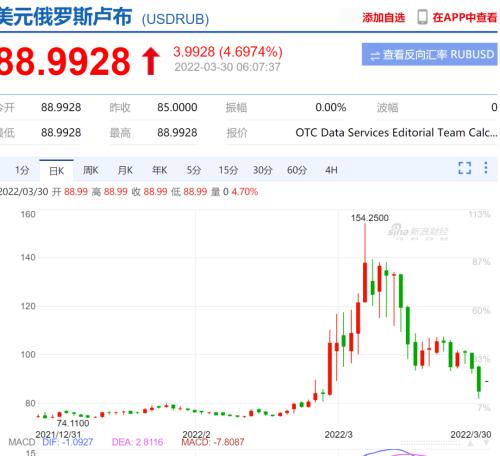Click the 4.70% change in chart header
This screenshot has height=456, width=500.
[245, 192]
